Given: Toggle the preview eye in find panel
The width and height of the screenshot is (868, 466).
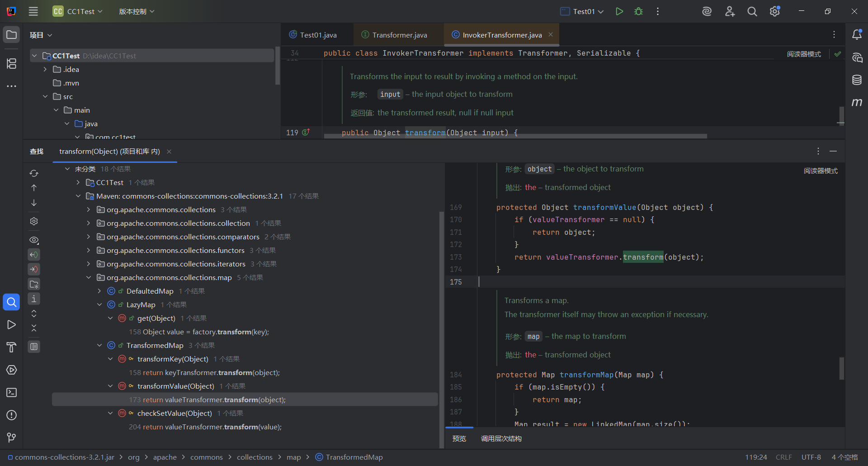Looking at the screenshot, I should point(34,240).
